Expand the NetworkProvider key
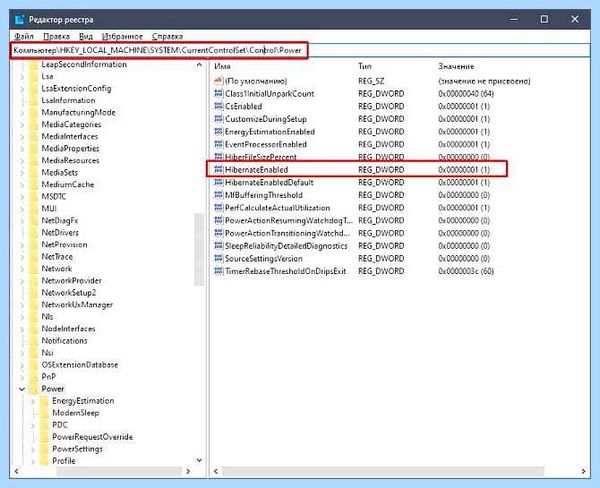This screenshot has height=488, width=600. (x=22, y=281)
